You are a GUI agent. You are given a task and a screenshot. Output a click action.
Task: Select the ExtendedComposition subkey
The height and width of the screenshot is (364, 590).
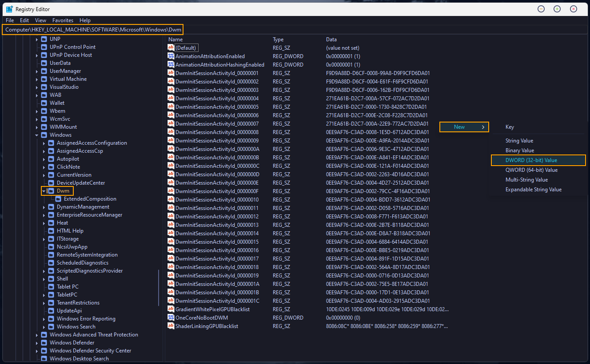[x=90, y=199]
